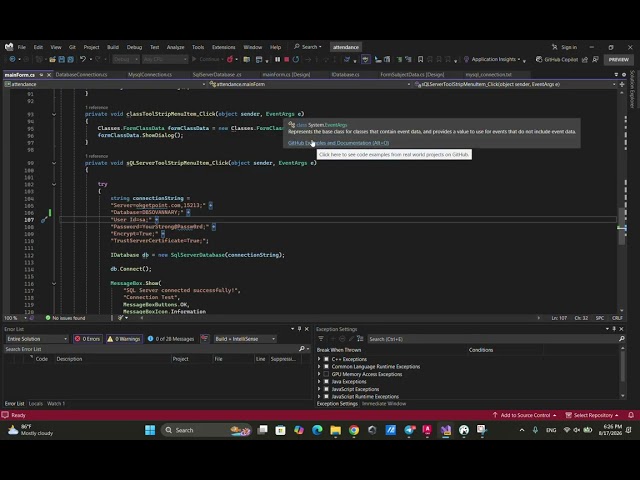Image resolution: width=640 pixels, height=480 pixels.
Task: Toggle Common Language Runtime Exceptions checkbox
Action: 326,367
